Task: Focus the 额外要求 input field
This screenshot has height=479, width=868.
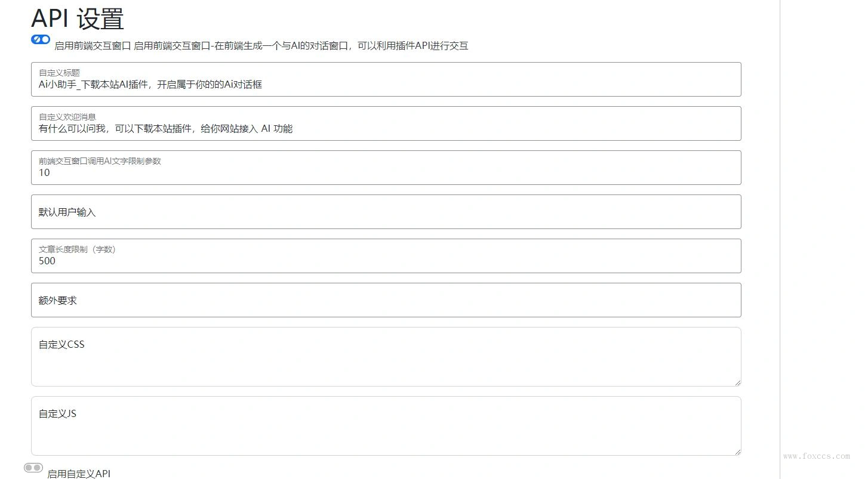Action: 386,300
